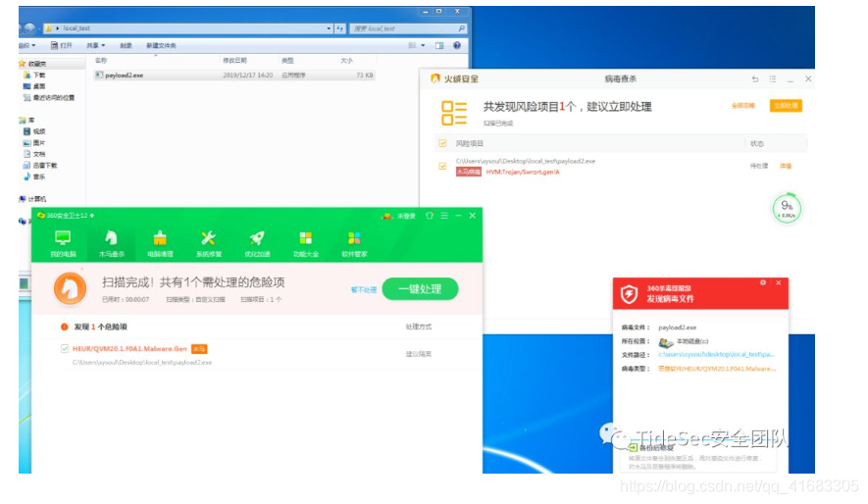Click 全部忽略 link in 火绒安全
Screen dimensions: 868x504
[742, 106]
